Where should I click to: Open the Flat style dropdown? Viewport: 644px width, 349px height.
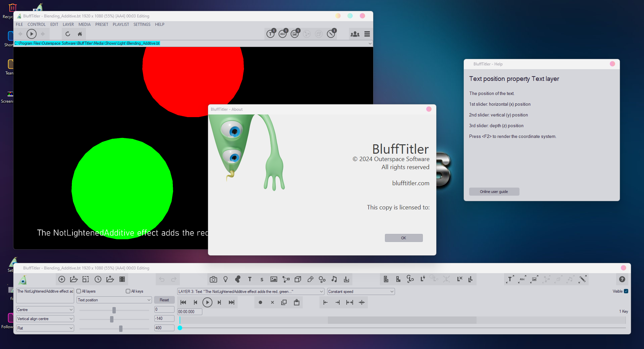(45, 328)
